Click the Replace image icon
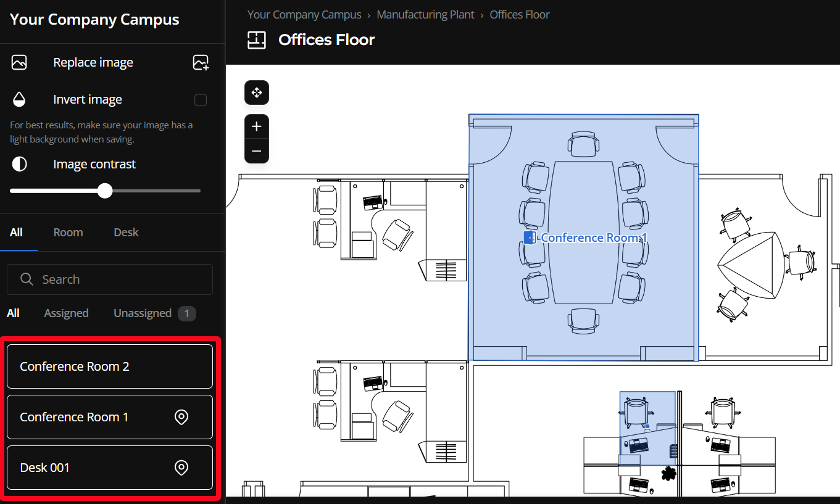The width and height of the screenshot is (840, 504). [19, 62]
